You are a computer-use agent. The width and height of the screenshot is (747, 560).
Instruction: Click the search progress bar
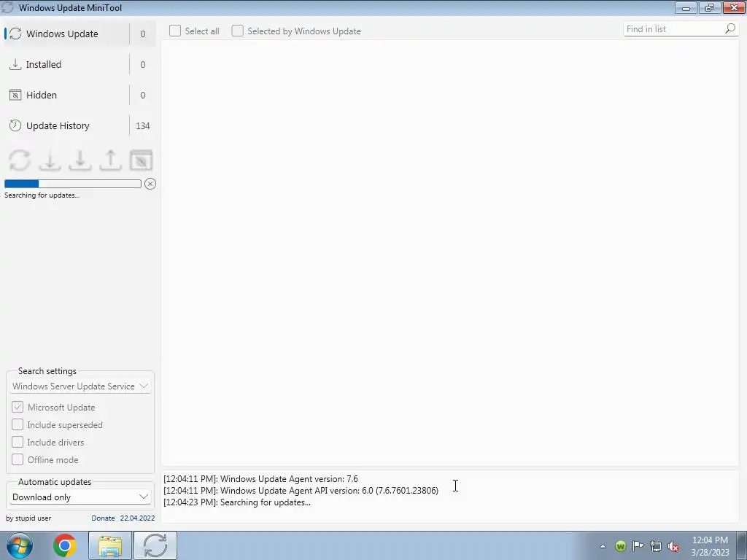pyautogui.click(x=73, y=184)
